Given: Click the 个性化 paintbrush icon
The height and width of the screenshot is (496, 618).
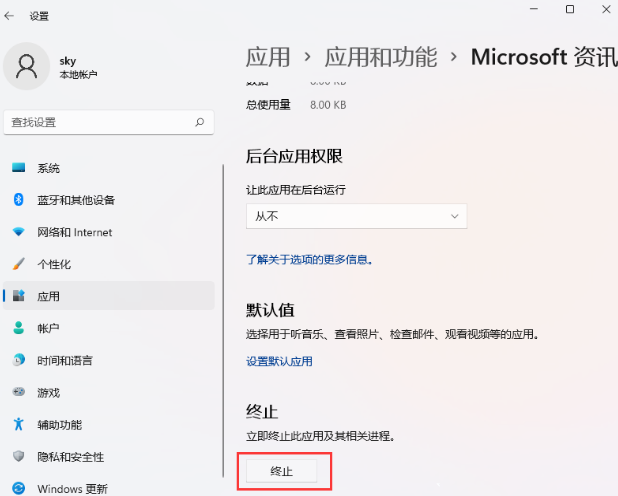Looking at the screenshot, I should coord(18,264).
